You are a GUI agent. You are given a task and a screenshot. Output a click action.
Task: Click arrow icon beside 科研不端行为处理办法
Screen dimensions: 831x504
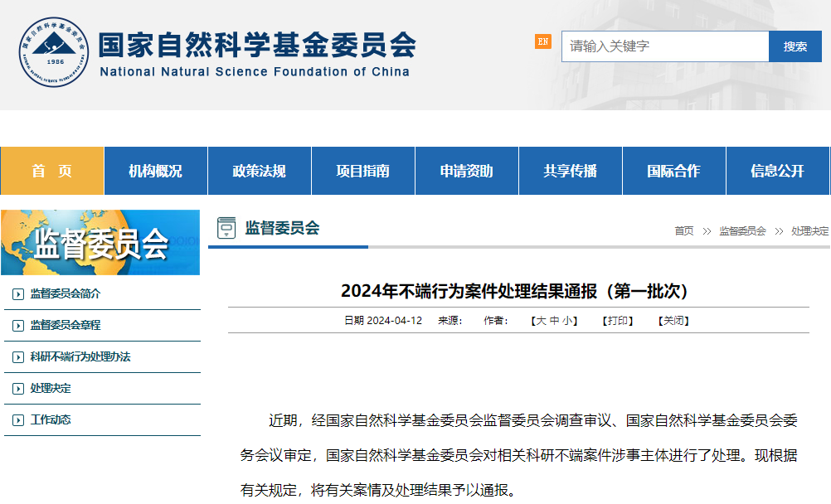pyautogui.click(x=18, y=357)
